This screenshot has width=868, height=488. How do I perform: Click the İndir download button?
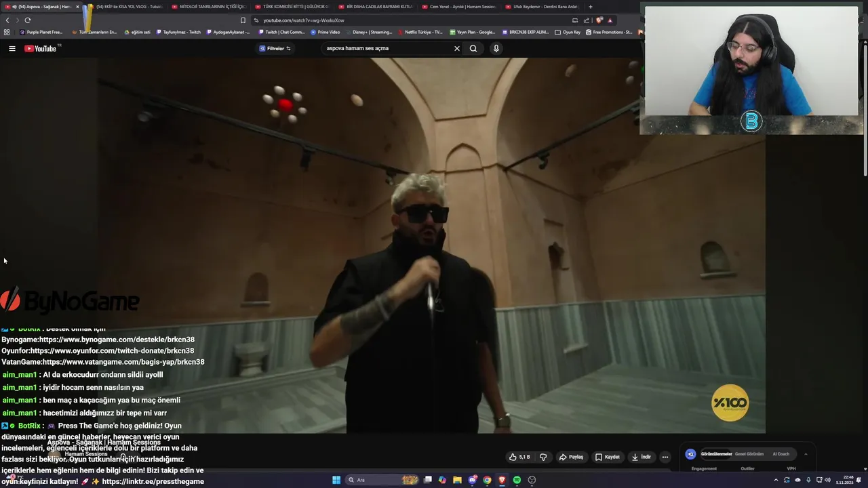click(x=642, y=457)
